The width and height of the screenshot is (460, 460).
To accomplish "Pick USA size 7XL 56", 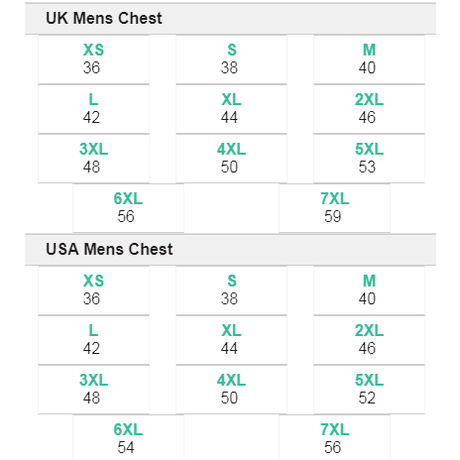I will tap(335, 438).
